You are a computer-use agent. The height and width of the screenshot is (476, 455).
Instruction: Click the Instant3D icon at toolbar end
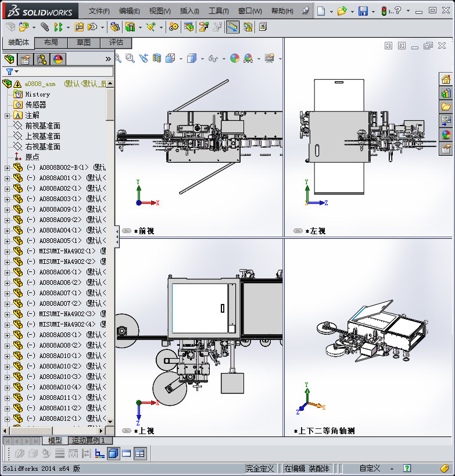[x=263, y=27]
